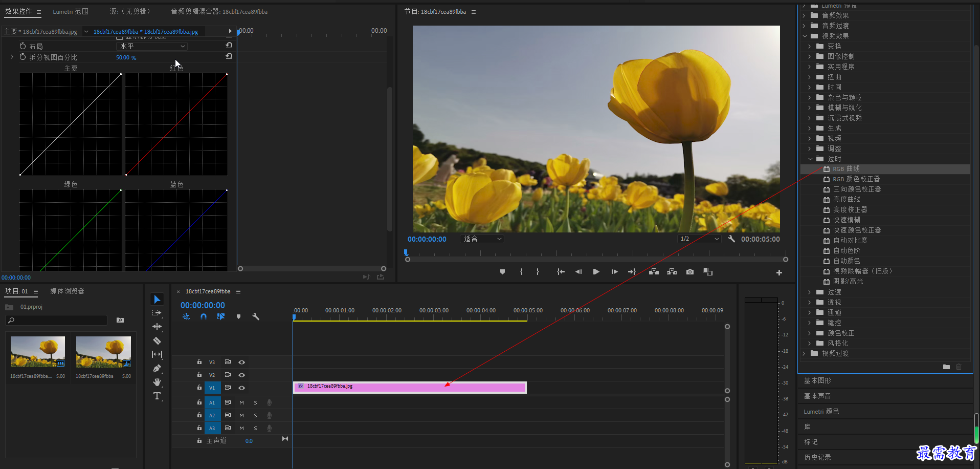Toggle V1 track visibility eye

[242, 388]
